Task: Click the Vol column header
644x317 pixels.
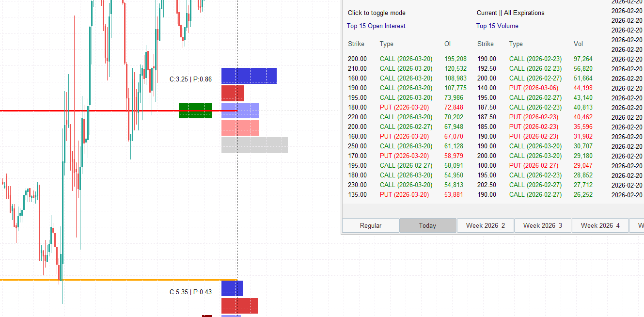Action: click(578, 44)
